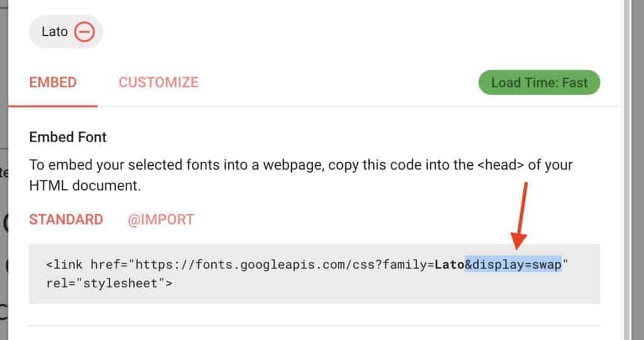
Task: Switch to the EMBED tab
Action: click(53, 82)
